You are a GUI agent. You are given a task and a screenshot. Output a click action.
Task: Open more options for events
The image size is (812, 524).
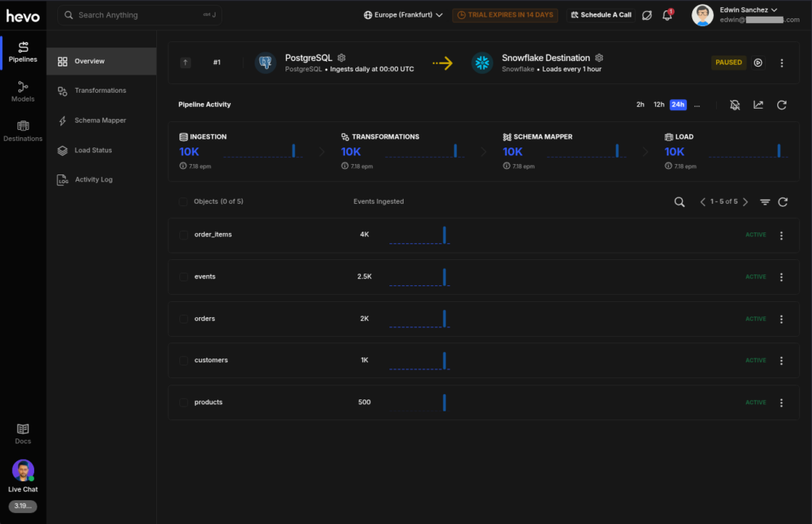(x=781, y=277)
